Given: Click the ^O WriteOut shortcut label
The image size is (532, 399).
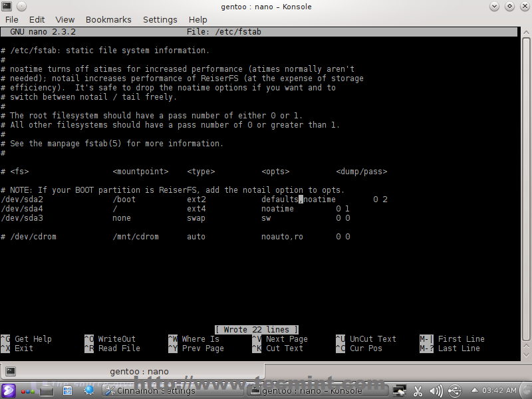Looking at the screenshot, I should pos(110,338).
